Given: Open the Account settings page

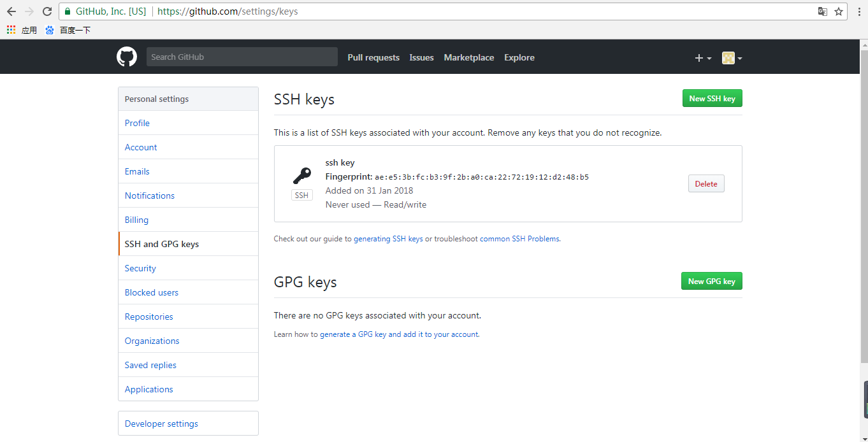Looking at the screenshot, I should [188, 147].
